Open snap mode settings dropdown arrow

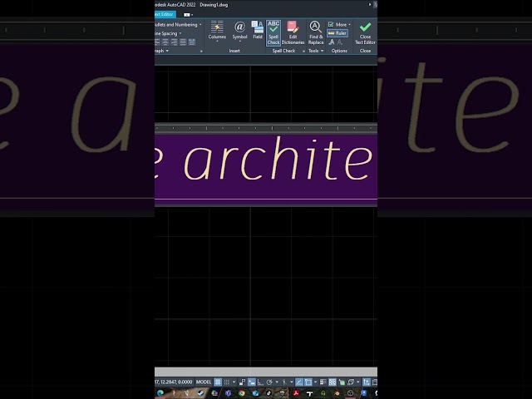[234, 382]
